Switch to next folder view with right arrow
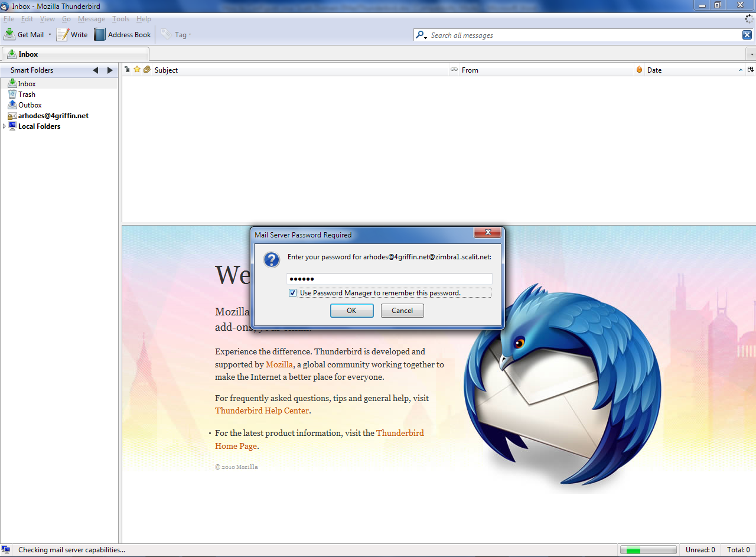The width and height of the screenshot is (756, 557). pyautogui.click(x=110, y=70)
